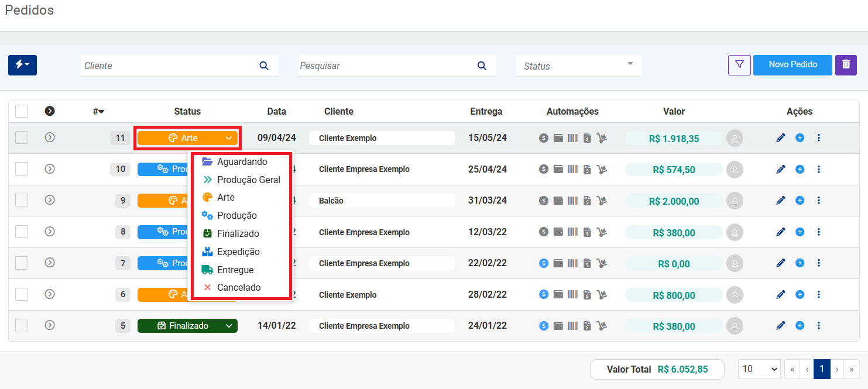This screenshot has height=389, width=868.
Task: Choose Expedição from the status menu
Action: pyautogui.click(x=238, y=252)
